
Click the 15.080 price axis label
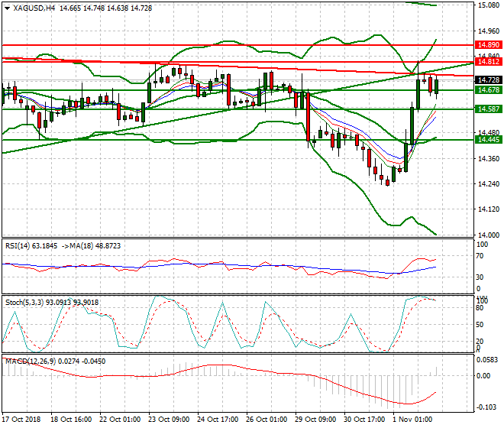pyautogui.click(x=489, y=5)
